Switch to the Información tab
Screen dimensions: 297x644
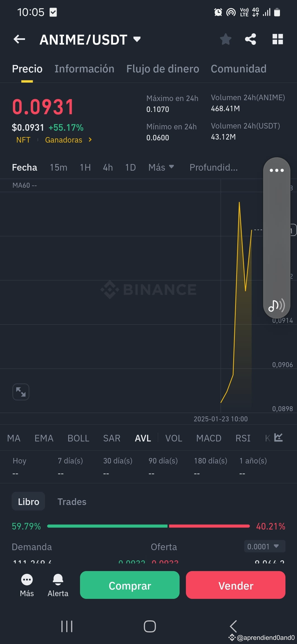click(x=84, y=69)
